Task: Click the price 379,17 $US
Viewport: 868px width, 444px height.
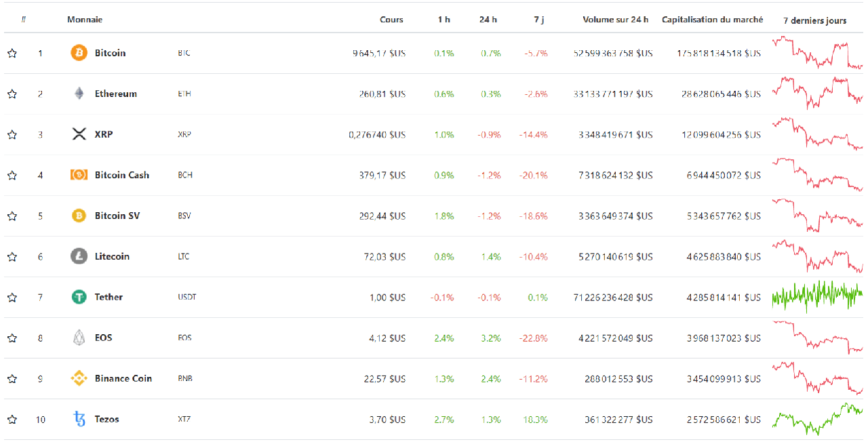Action: pyautogui.click(x=382, y=175)
